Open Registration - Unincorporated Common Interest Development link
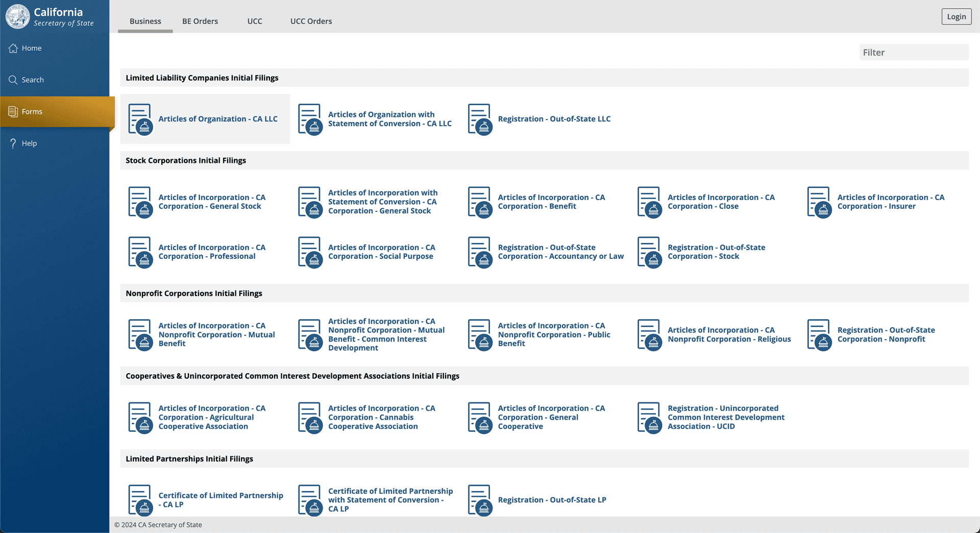The height and width of the screenshot is (533, 980). (x=726, y=417)
